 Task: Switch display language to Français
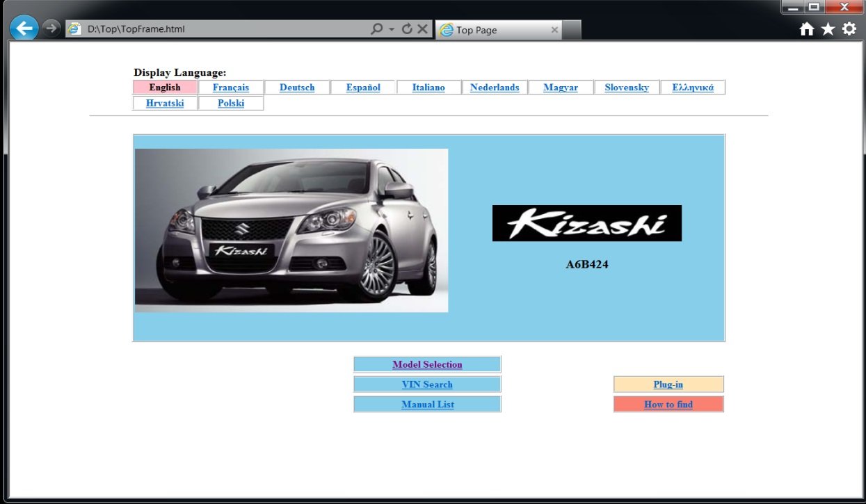(x=231, y=88)
